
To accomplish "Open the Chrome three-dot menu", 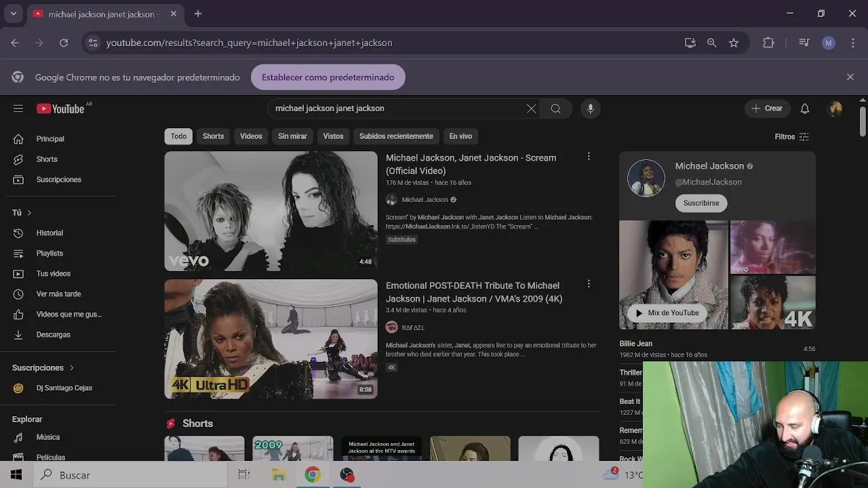I will coord(853,43).
